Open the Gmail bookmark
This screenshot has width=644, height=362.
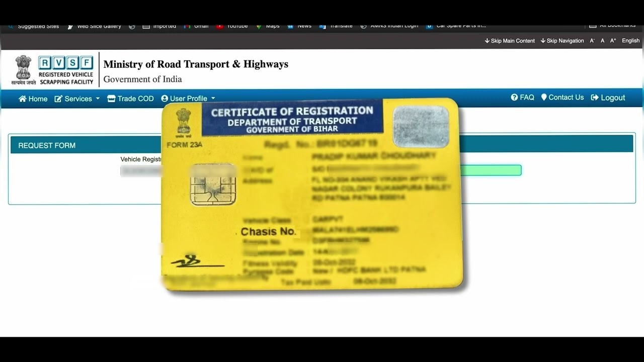click(x=196, y=26)
